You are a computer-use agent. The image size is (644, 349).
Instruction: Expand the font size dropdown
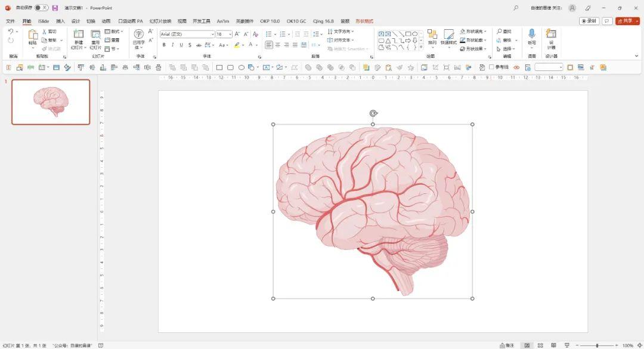pos(230,35)
